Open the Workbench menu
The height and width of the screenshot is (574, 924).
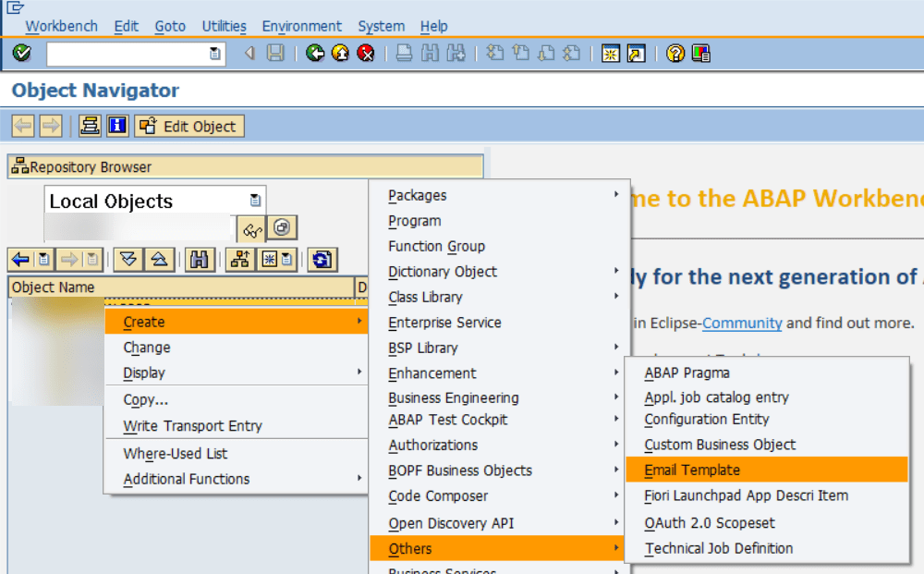click(61, 27)
